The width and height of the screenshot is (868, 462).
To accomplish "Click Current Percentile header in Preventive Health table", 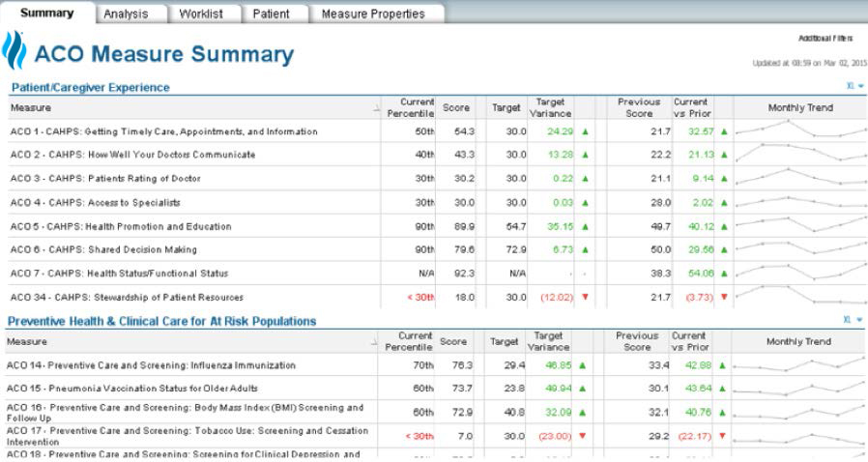I will pos(409,341).
